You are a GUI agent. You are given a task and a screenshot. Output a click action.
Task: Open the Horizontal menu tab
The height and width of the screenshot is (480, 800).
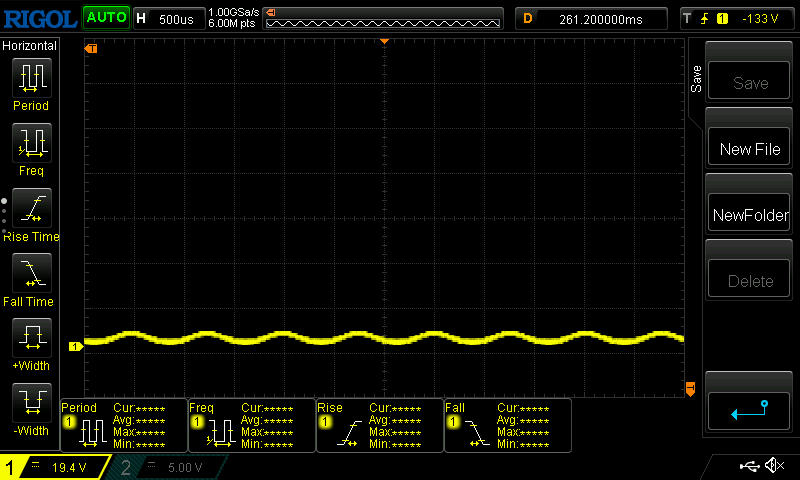pyautogui.click(x=30, y=46)
